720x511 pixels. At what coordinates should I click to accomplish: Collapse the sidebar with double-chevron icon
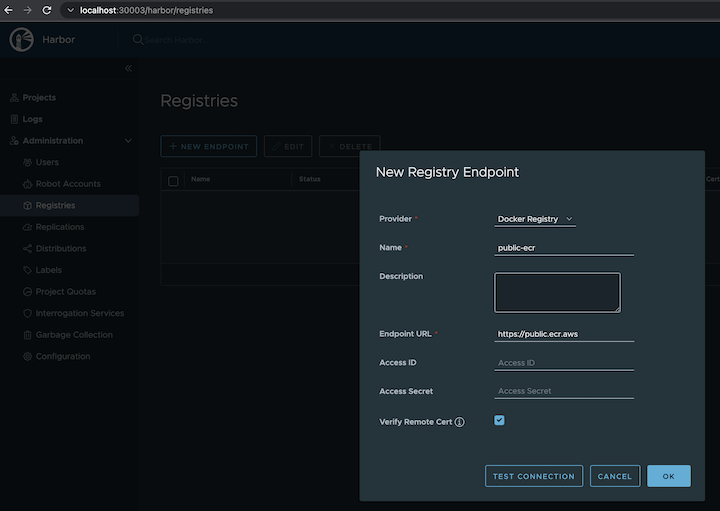coord(128,68)
